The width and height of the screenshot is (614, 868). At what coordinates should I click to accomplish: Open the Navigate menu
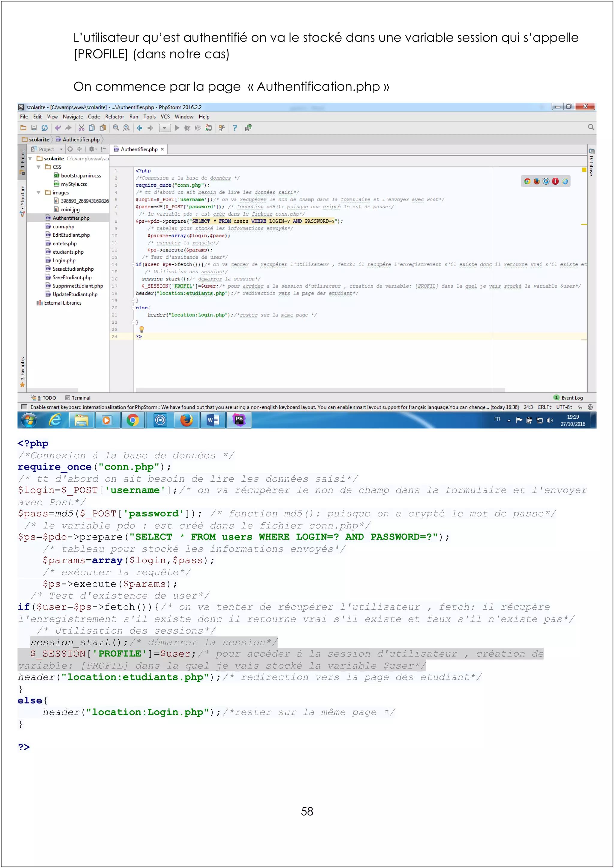click(x=73, y=117)
